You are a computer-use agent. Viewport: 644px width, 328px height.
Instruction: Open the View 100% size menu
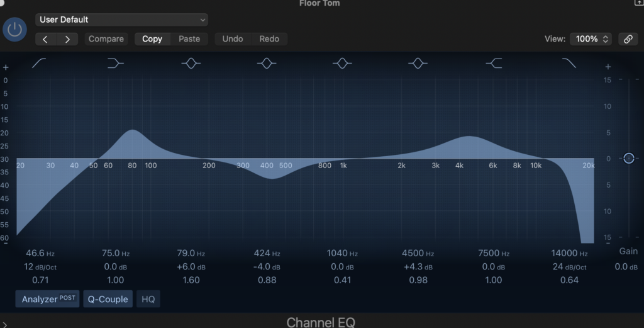[591, 39]
